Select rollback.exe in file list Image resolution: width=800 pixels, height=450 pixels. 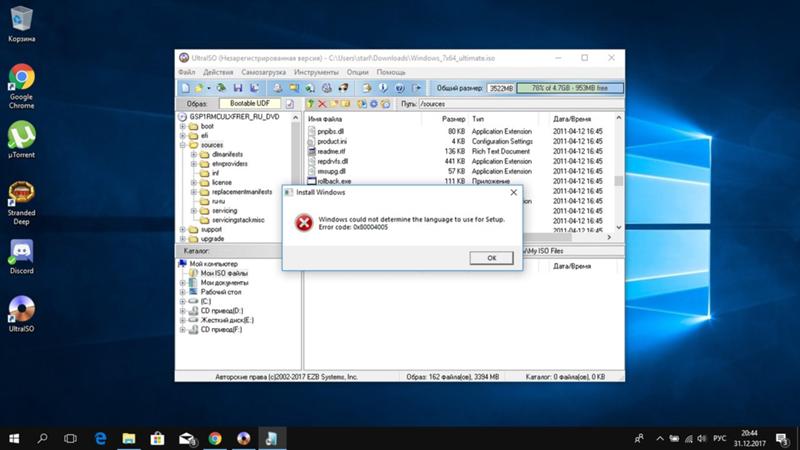coord(334,181)
